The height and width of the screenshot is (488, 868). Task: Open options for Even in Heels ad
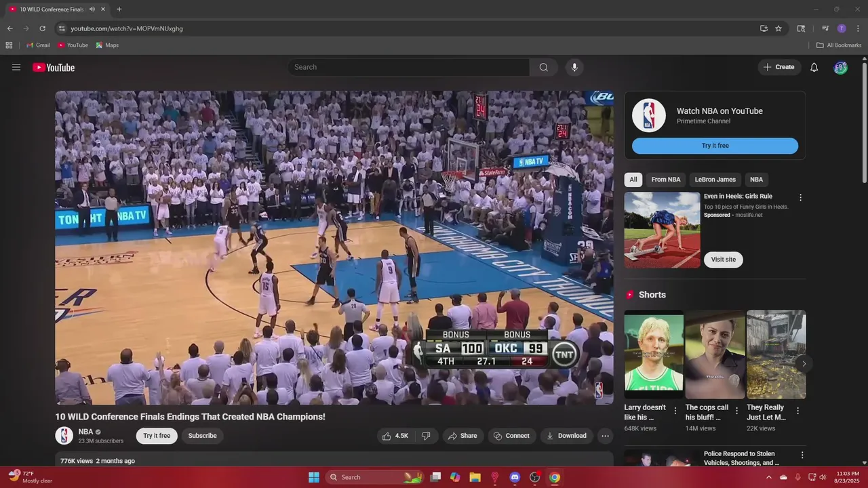click(x=800, y=198)
